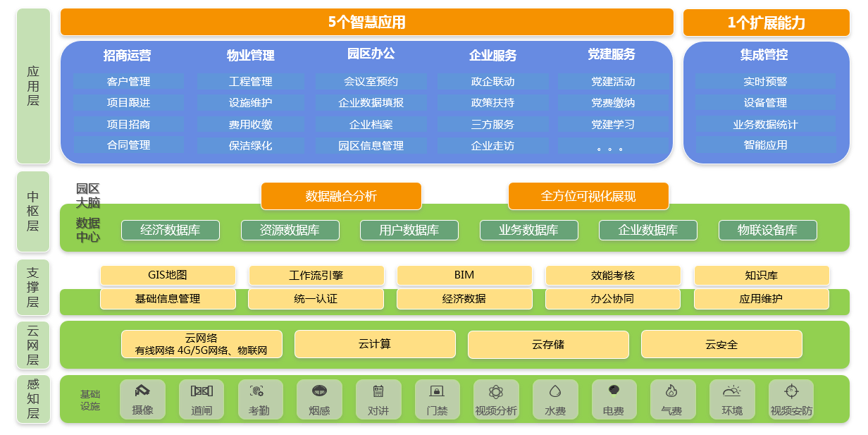Select the 统一认证 module
Viewport: 868px width, 435px height.
coord(316,299)
